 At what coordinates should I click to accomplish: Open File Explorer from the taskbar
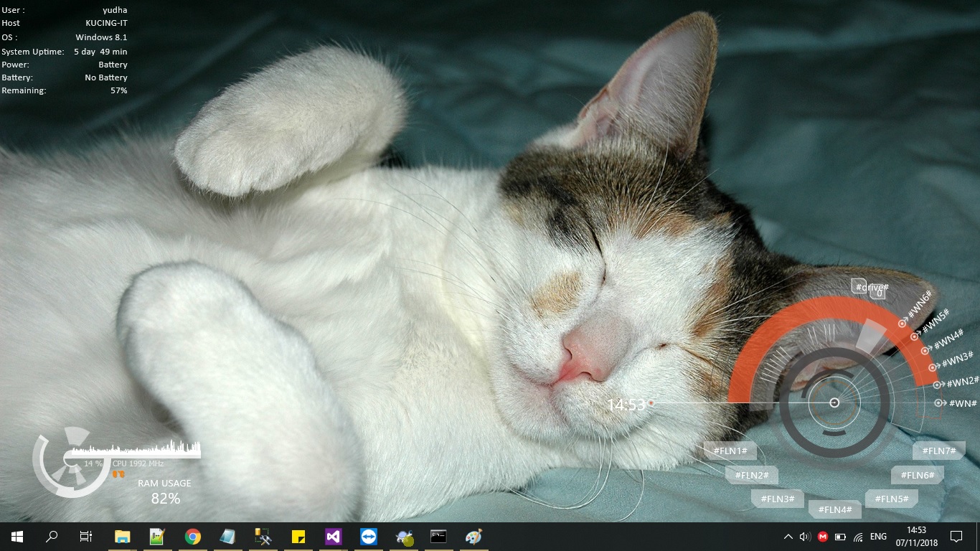[122, 536]
